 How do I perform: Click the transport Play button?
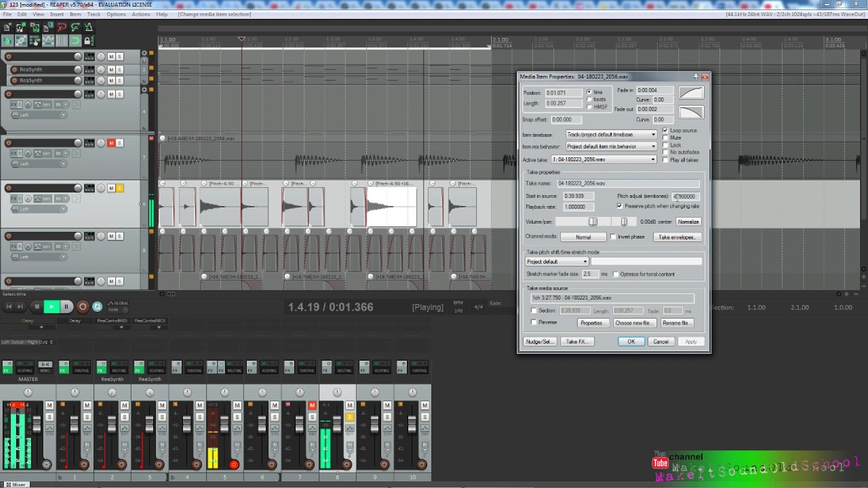(52, 306)
